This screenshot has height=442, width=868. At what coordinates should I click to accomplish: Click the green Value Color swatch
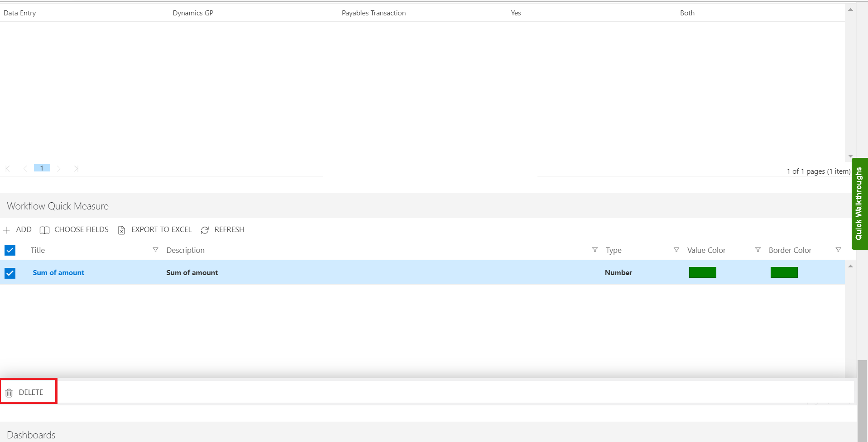coord(702,272)
